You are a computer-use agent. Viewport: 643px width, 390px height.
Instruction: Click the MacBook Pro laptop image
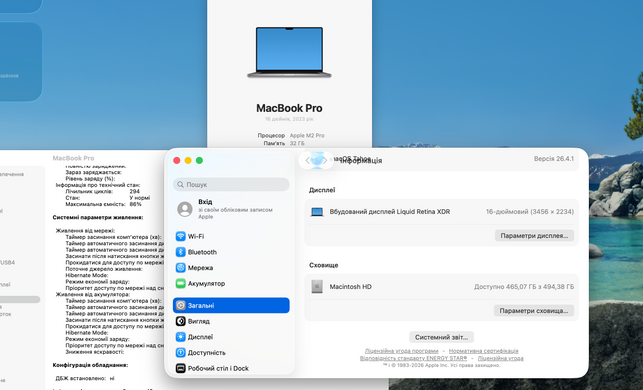(289, 52)
